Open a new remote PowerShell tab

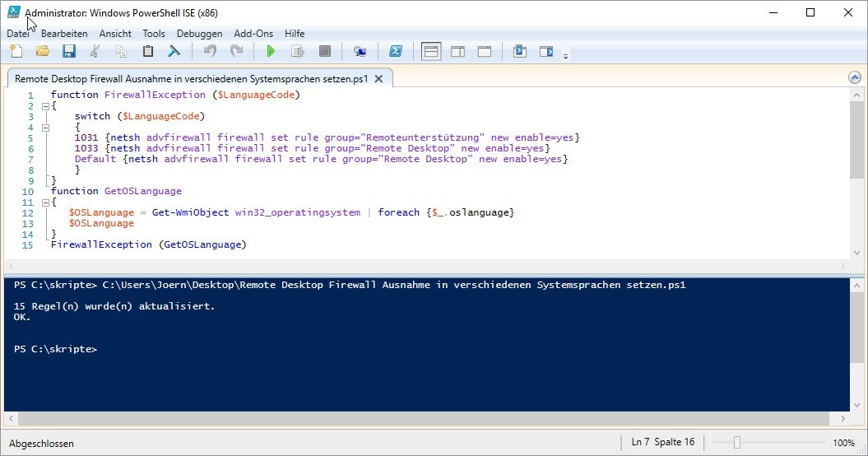pyautogui.click(x=360, y=52)
